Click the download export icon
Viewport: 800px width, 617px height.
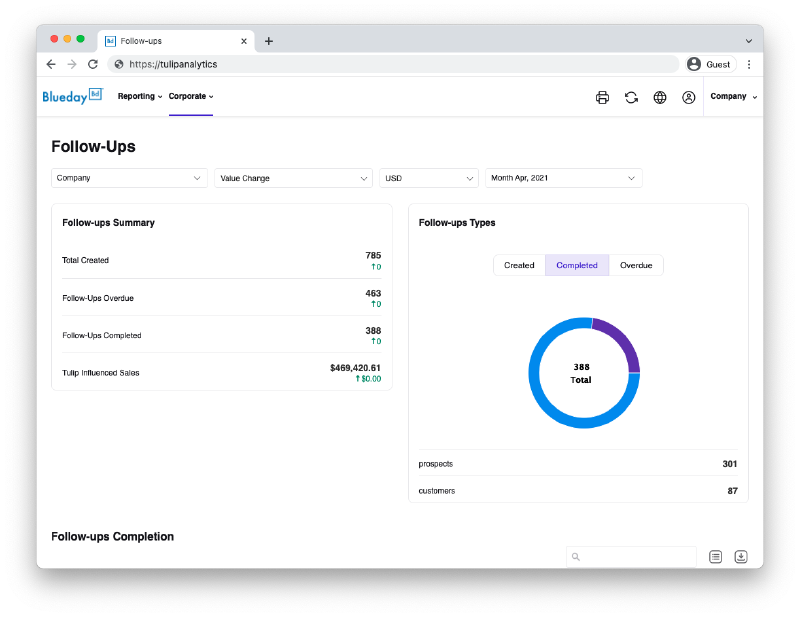741,556
